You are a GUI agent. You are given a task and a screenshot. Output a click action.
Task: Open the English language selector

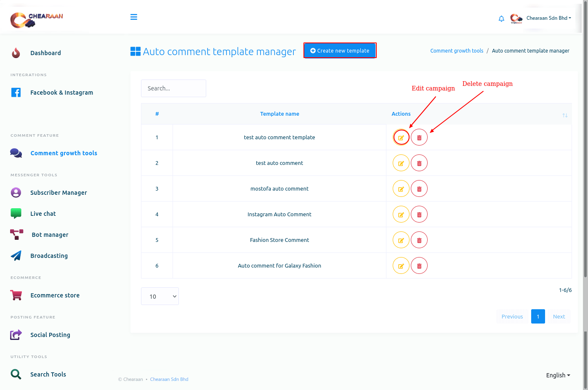pyautogui.click(x=558, y=375)
